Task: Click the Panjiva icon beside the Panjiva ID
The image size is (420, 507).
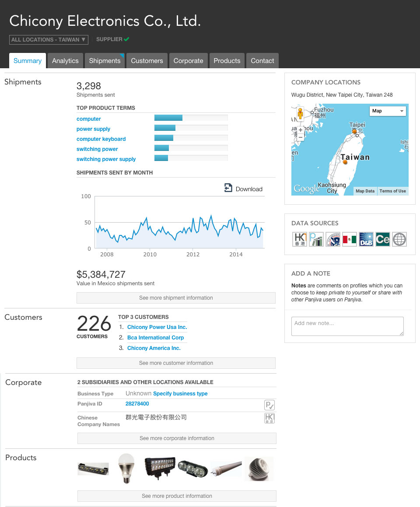Action: point(269,405)
